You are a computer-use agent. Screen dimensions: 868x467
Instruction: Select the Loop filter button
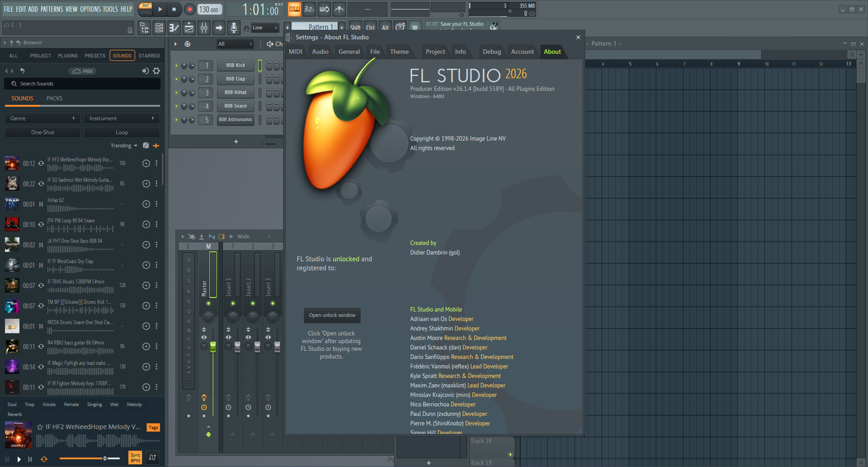click(122, 132)
